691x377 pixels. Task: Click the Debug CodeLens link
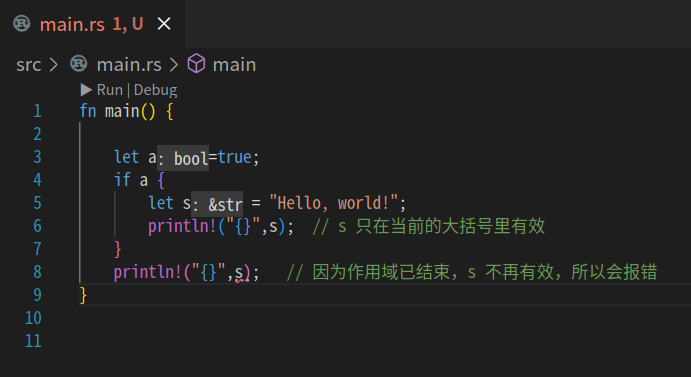coord(156,90)
